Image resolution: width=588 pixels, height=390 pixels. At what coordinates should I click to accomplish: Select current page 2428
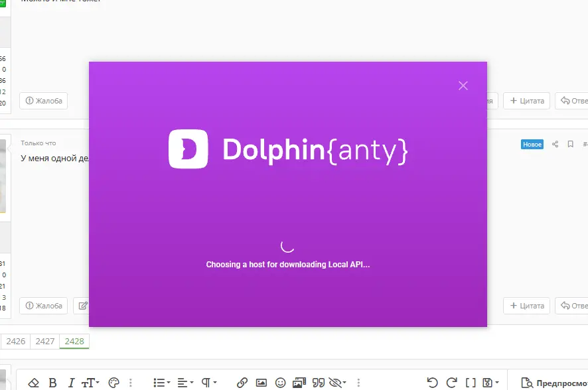[x=74, y=342]
